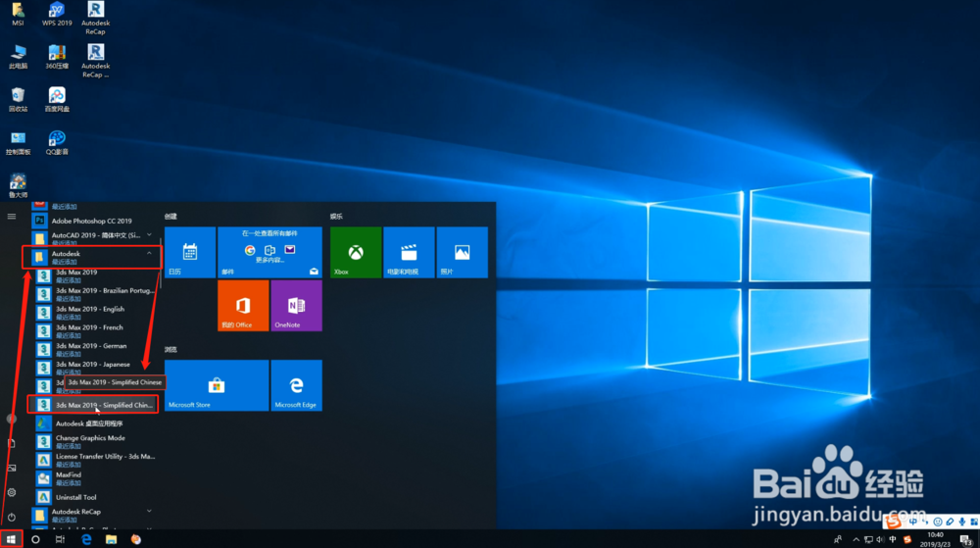
Task: Collapse the Autodesk folder chevron
Action: point(149,254)
